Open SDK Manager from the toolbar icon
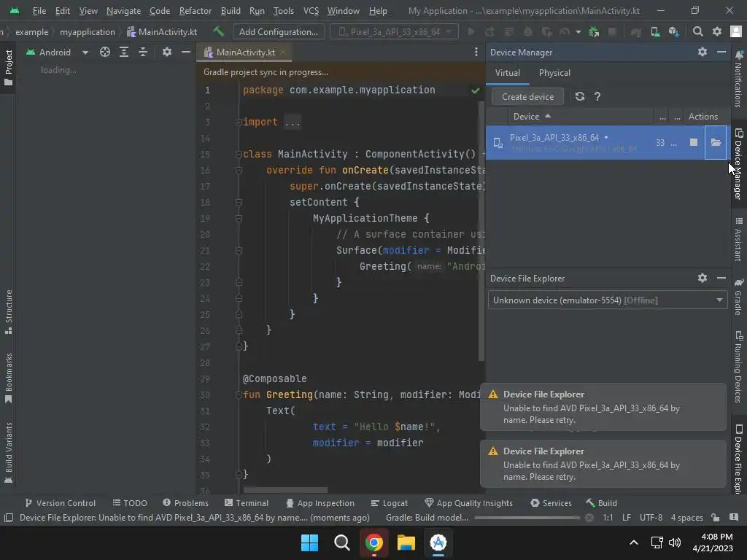 (x=673, y=31)
